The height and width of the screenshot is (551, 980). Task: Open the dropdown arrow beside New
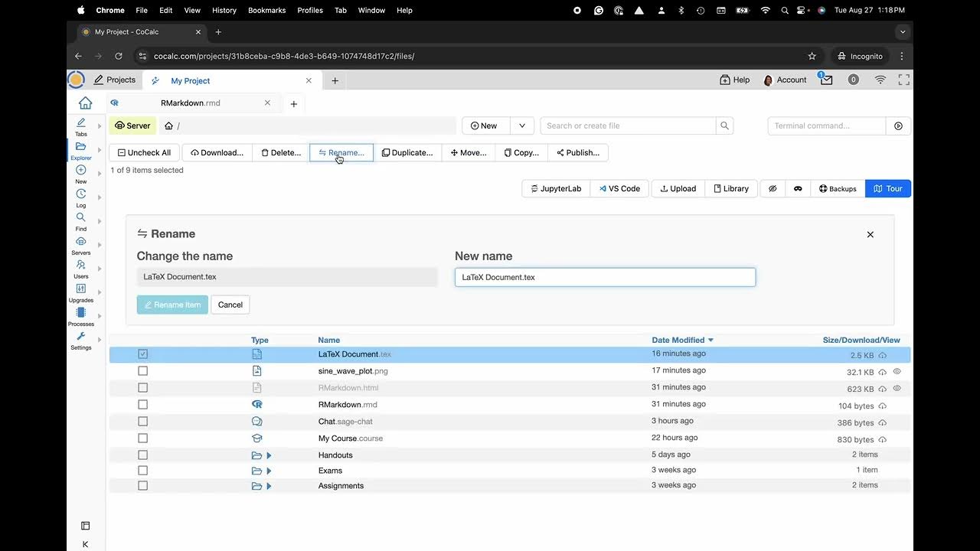point(522,126)
